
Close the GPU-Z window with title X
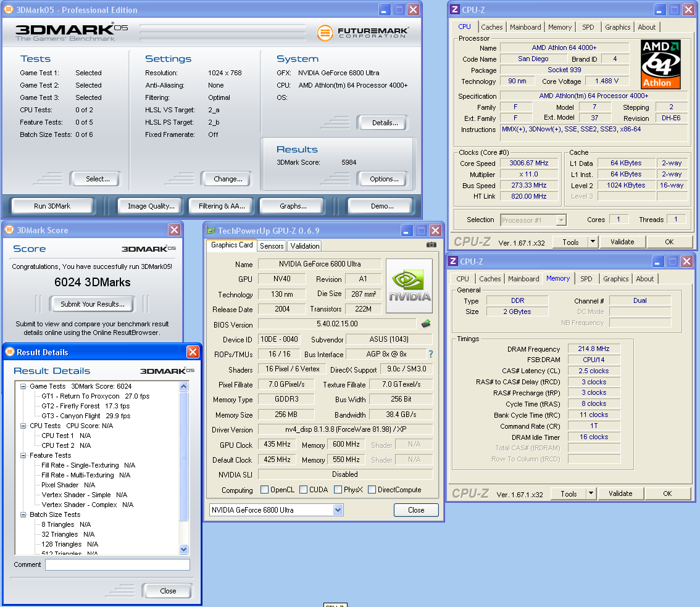pos(435,230)
